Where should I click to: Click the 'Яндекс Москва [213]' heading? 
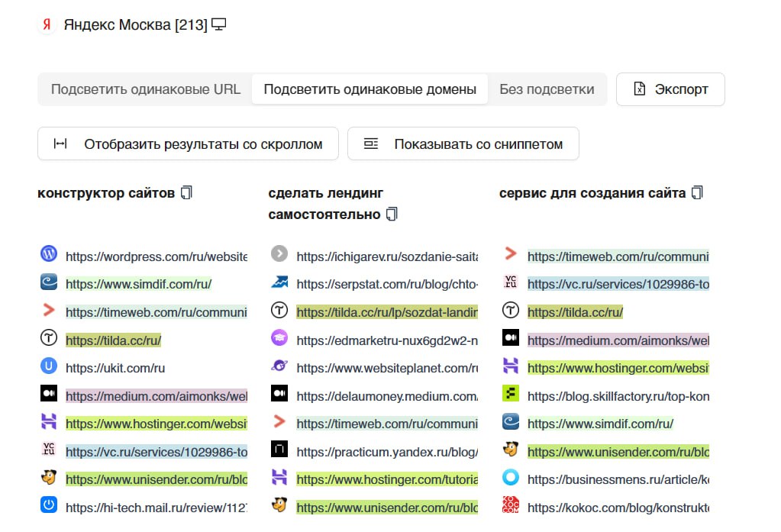[x=135, y=24]
